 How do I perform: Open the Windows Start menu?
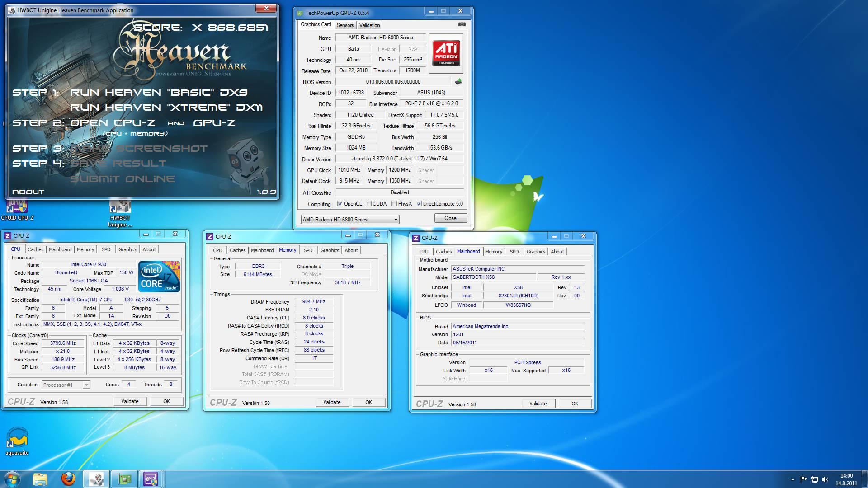[x=12, y=479]
